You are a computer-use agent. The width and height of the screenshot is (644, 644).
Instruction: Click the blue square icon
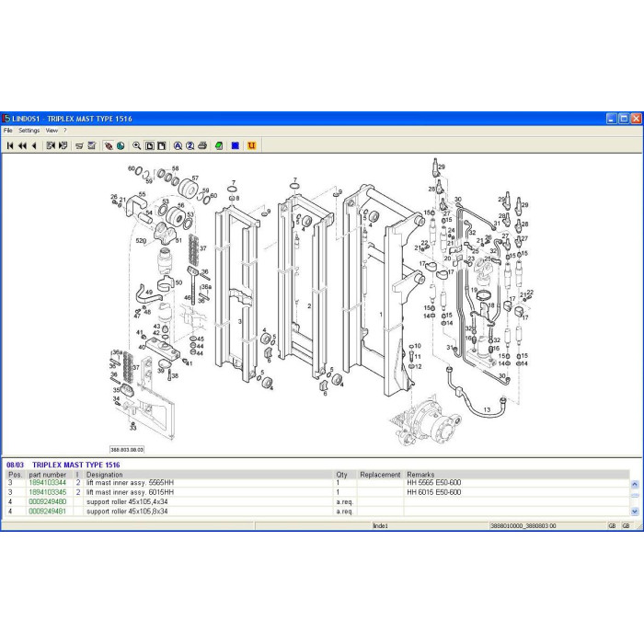(x=236, y=145)
